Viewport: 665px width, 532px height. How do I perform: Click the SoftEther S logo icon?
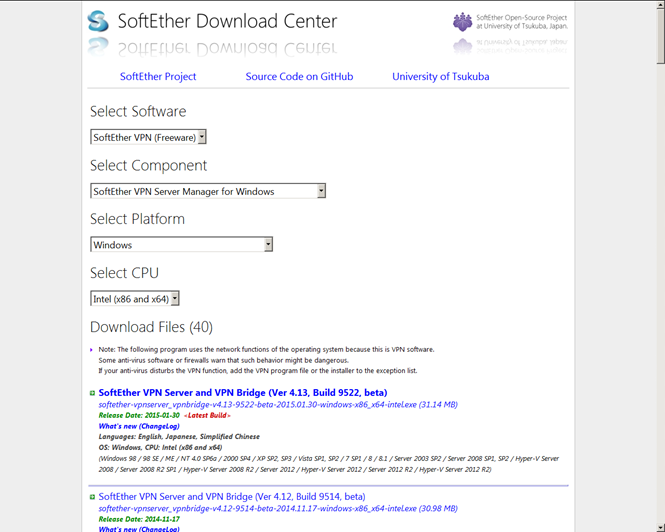pyautogui.click(x=98, y=21)
